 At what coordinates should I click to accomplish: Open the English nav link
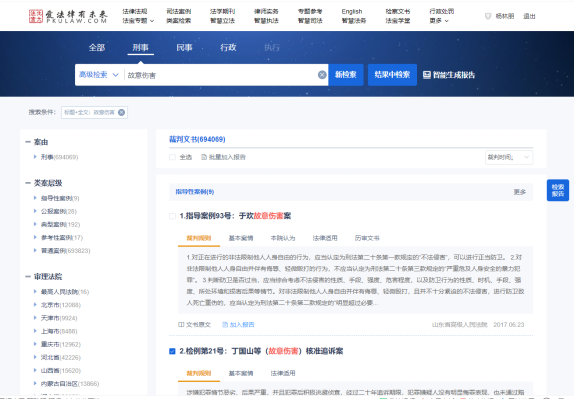(x=352, y=11)
